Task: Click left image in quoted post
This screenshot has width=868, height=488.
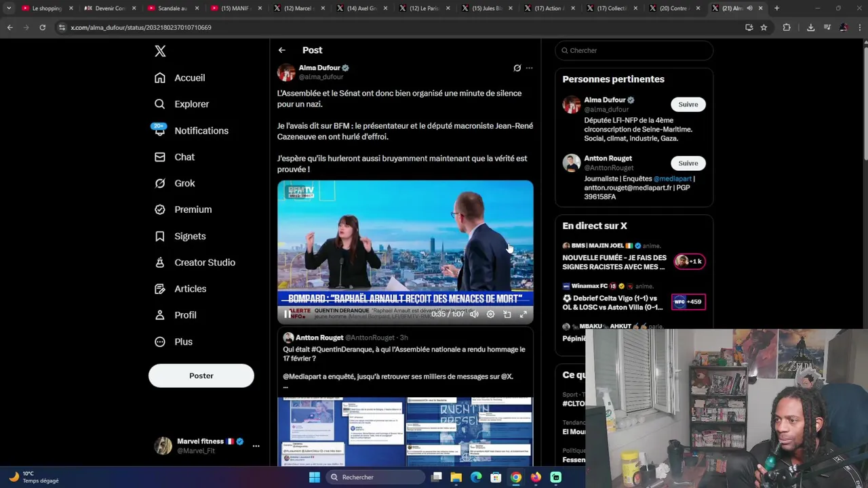Action: click(x=341, y=432)
